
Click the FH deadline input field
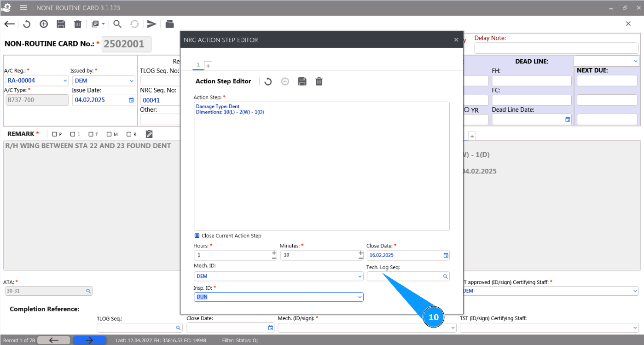coord(532,81)
